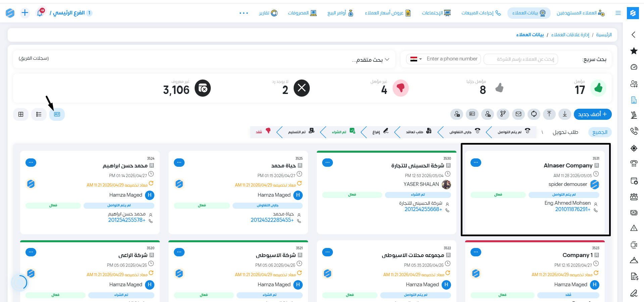This screenshot has height=302, width=644.
Task: Click the app logo beside the hamburger menu
Action: click(633, 13)
